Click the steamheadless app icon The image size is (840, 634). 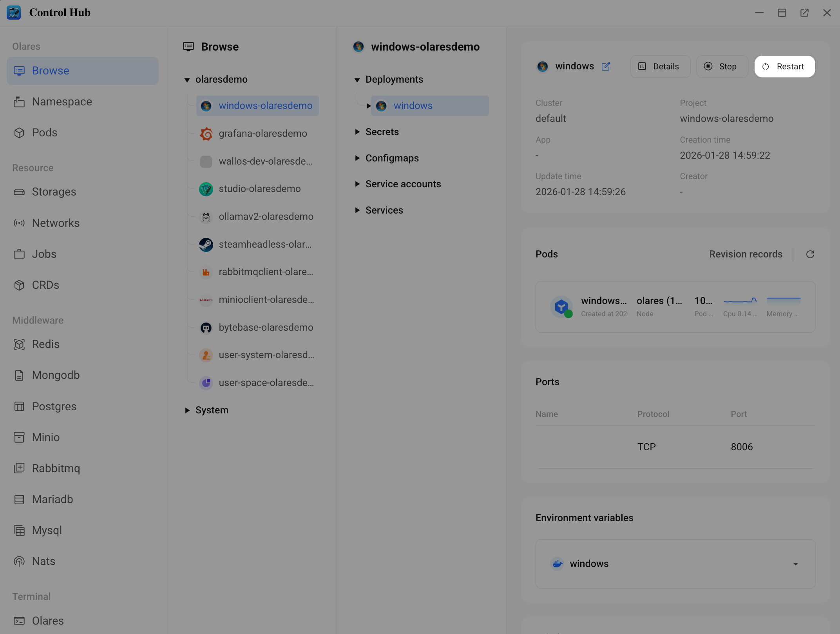coord(206,245)
